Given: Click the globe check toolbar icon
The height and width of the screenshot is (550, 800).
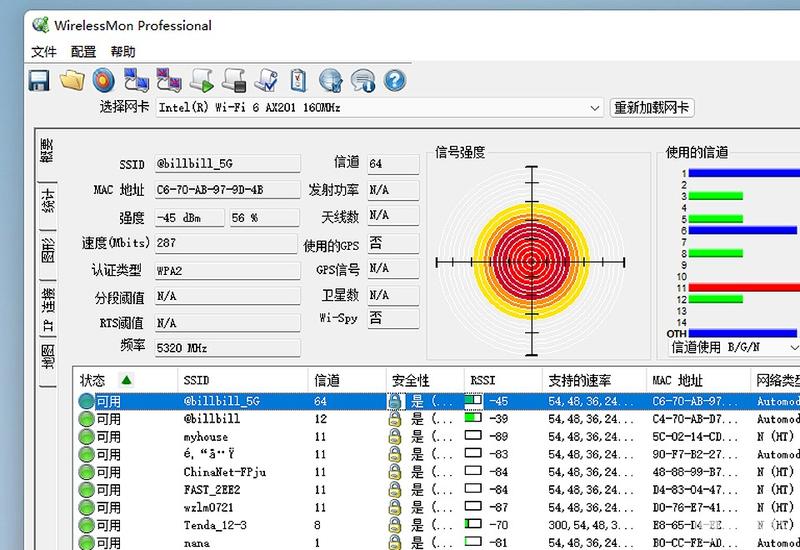Looking at the screenshot, I should 331,80.
